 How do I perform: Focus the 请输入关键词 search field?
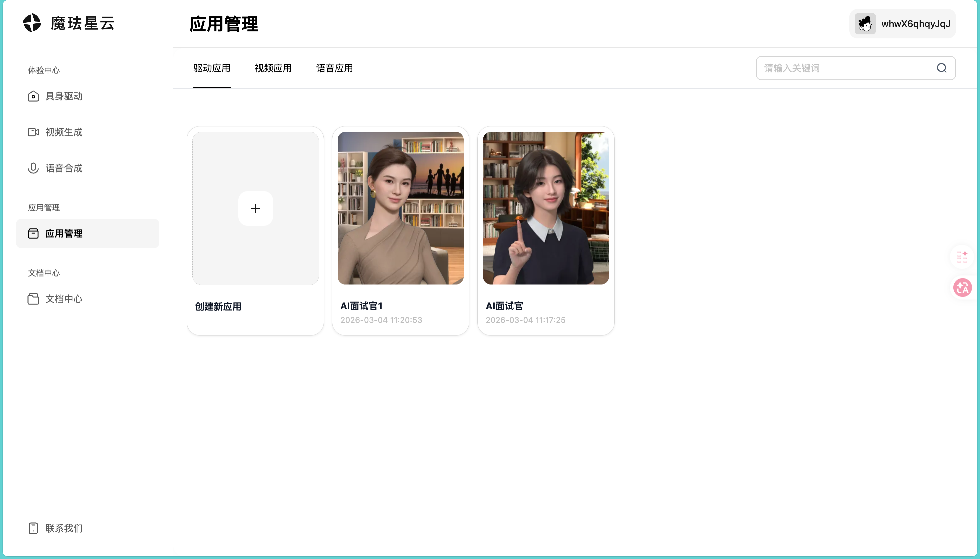(x=844, y=68)
